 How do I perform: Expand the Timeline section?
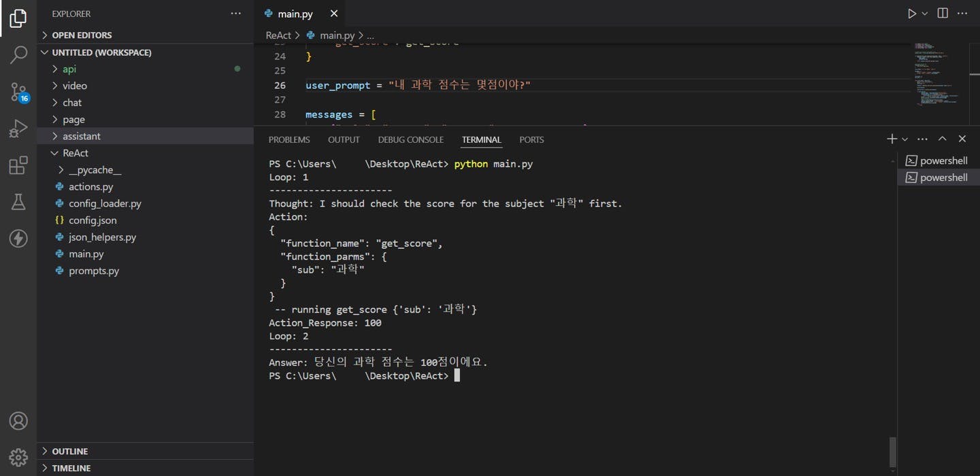(x=146, y=468)
